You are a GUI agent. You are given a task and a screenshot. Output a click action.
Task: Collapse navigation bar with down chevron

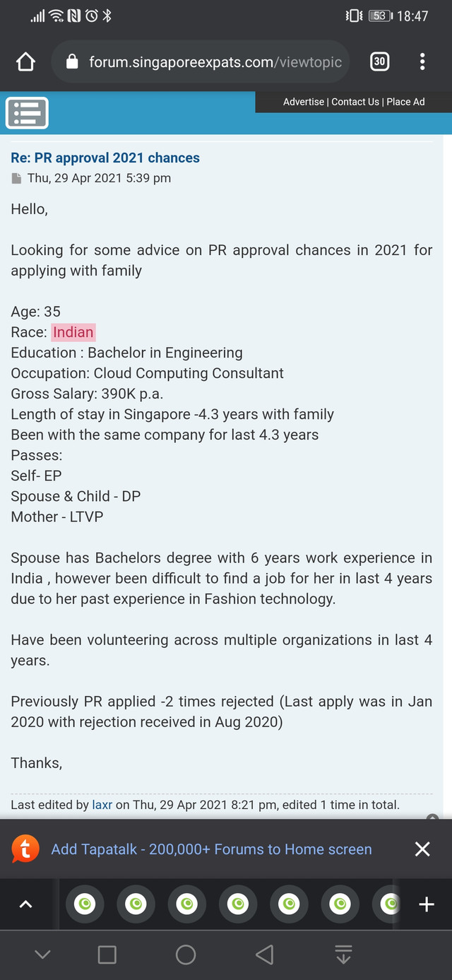42,955
